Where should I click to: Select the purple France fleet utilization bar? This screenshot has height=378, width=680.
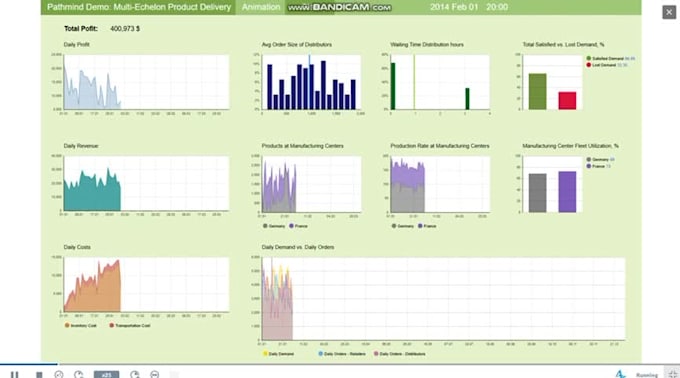(x=567, y=192)
